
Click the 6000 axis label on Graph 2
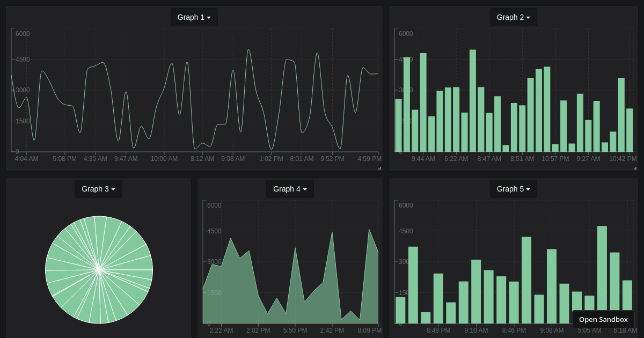tap(405, 33)
